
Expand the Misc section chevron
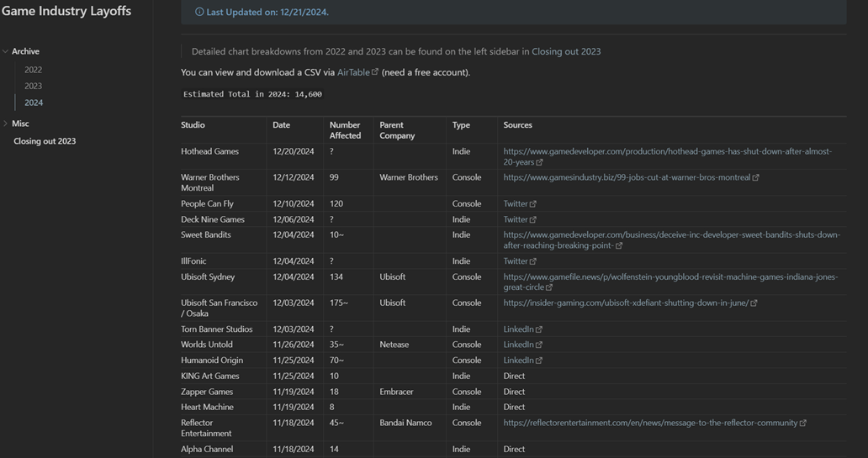[x=6, y=124]
